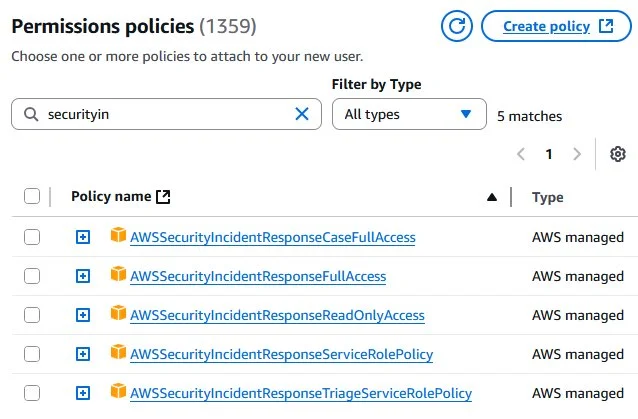638x419 pixels.
Task: Clear the securityin search text
Action: [302, 114]
